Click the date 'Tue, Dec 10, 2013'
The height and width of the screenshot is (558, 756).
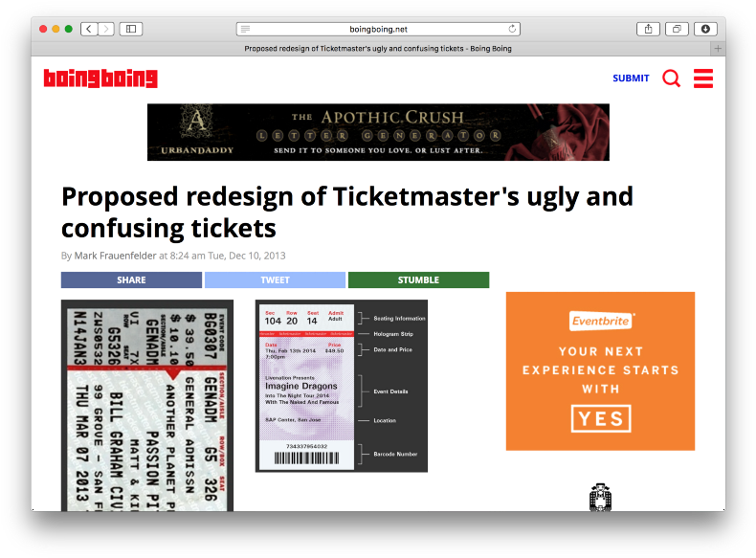click(x=246, y=256)
